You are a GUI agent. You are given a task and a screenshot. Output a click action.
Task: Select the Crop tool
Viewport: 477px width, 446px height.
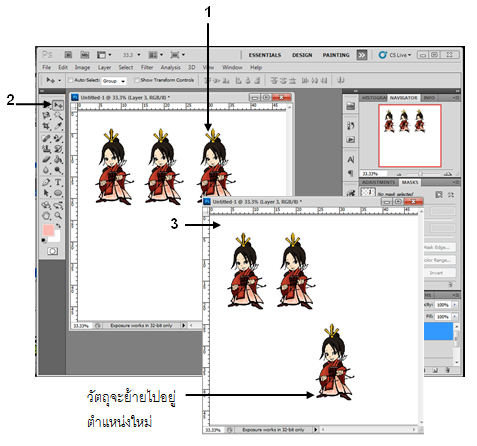tap(46, 126)
